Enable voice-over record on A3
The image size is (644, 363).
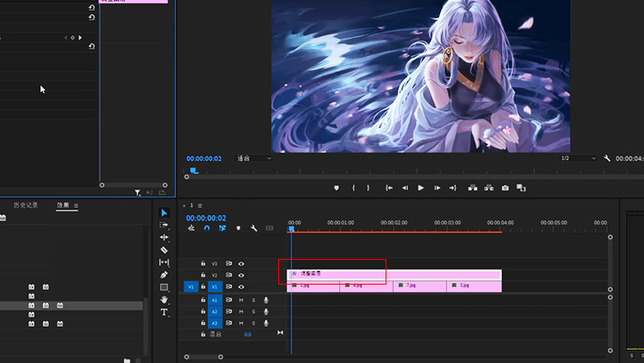click(266, 323)
